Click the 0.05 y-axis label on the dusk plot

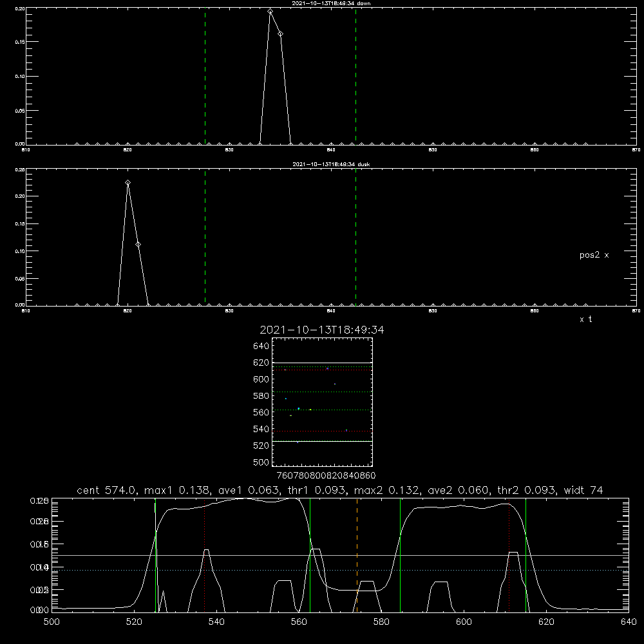(x=19, y=278)
